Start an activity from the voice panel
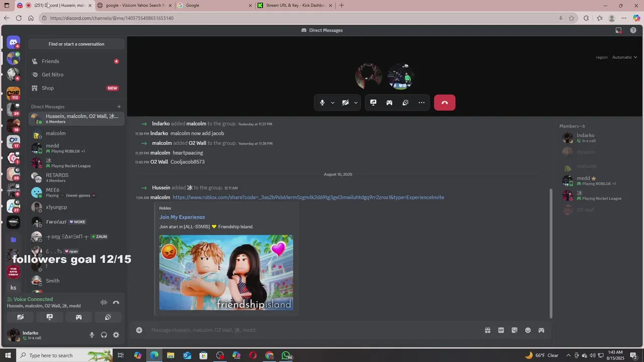The height and width of the screenshot is (362, 644). [x=78, y=317]
